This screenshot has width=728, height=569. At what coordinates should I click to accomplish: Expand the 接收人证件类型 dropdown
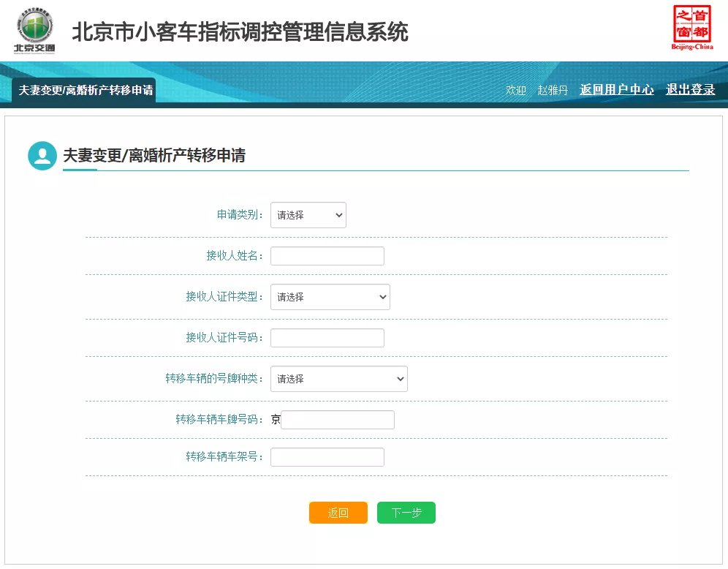coord(330,297)
